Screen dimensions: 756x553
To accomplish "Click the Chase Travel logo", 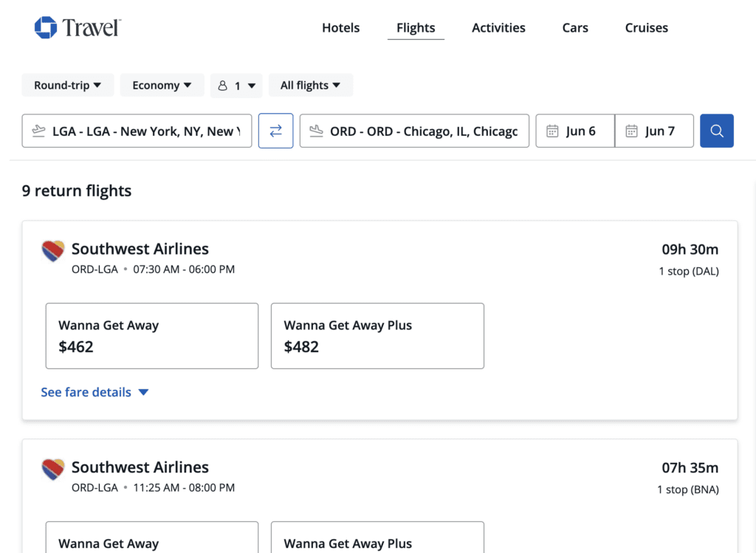I will pos(77,28).
